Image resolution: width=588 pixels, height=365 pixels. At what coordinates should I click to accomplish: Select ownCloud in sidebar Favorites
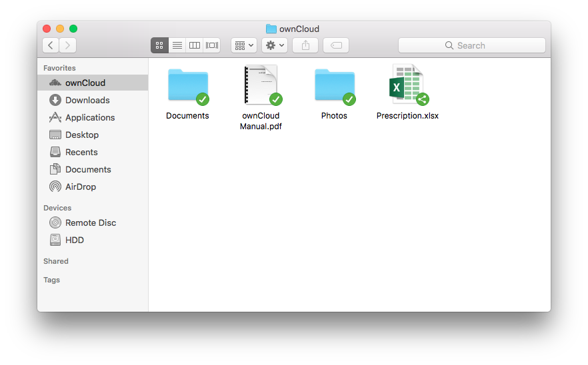93,83
